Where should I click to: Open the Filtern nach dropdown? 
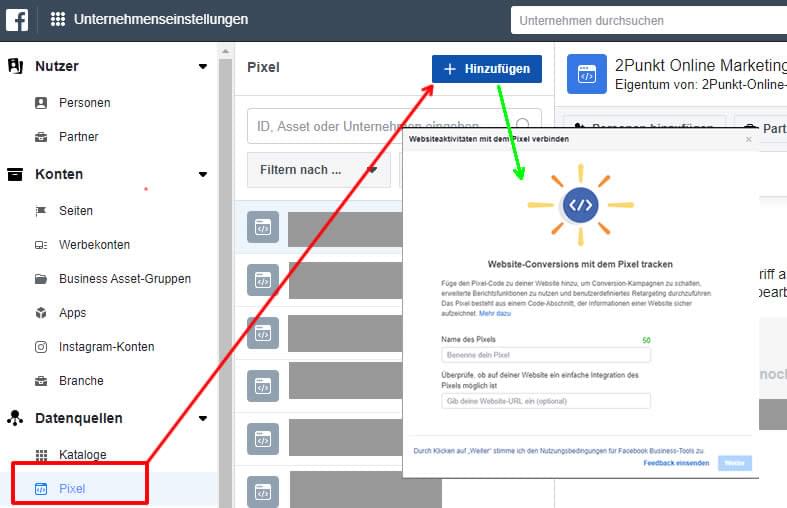[x=319, y=170]
